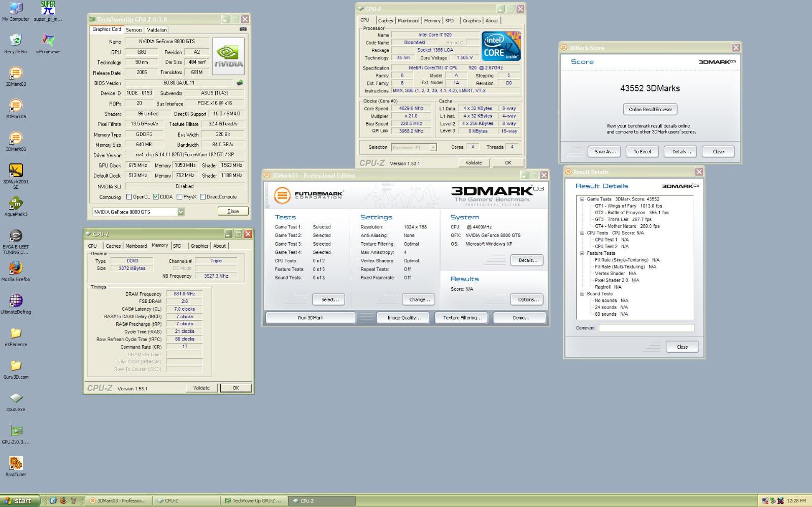The image size is (812, 507).
Task: Toggle the PhysX checkbox
Action: tap(180, 197)
